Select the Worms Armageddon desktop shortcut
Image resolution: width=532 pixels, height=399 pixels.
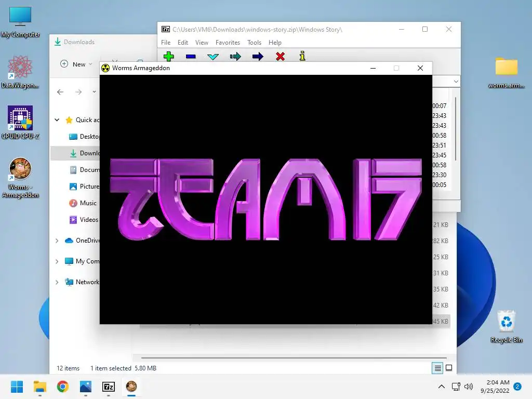pos(20,178)
